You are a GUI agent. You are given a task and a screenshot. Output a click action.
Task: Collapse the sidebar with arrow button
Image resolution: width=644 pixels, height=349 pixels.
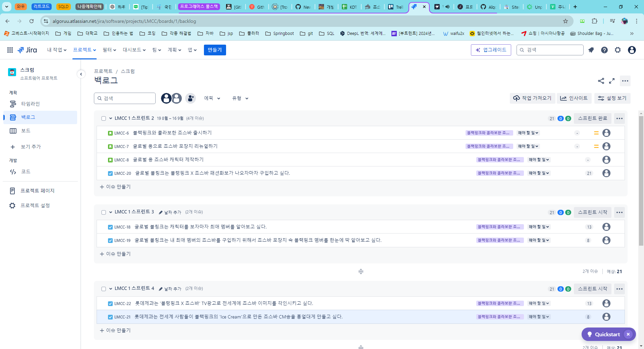[x=81, y=74]
